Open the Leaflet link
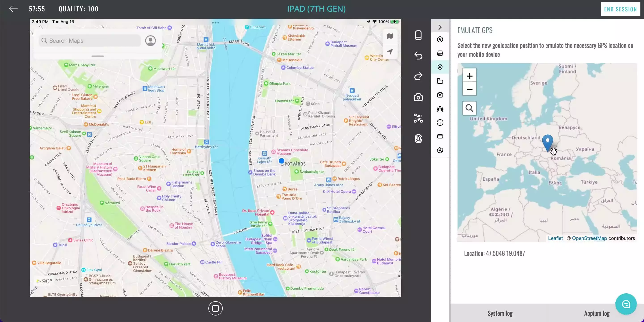Viewport: 644px width, 322px height. point(555,238)
